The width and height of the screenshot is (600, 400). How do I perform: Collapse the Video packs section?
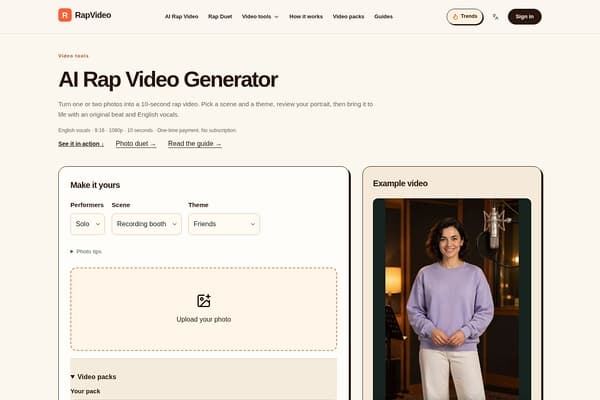click(93, 377)
